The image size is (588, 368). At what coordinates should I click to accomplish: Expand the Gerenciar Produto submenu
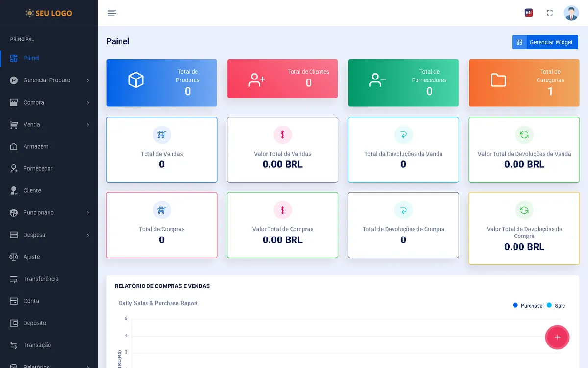88,80
